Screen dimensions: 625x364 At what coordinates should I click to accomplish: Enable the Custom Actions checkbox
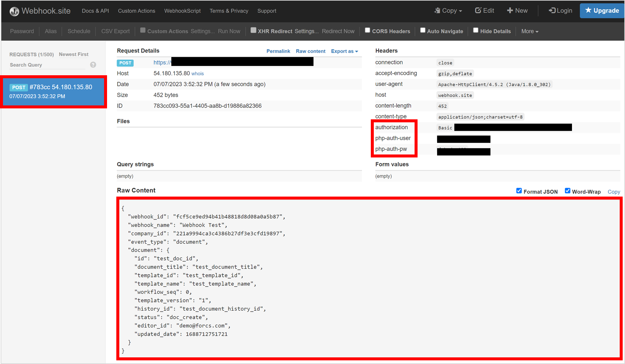(143, 30)
